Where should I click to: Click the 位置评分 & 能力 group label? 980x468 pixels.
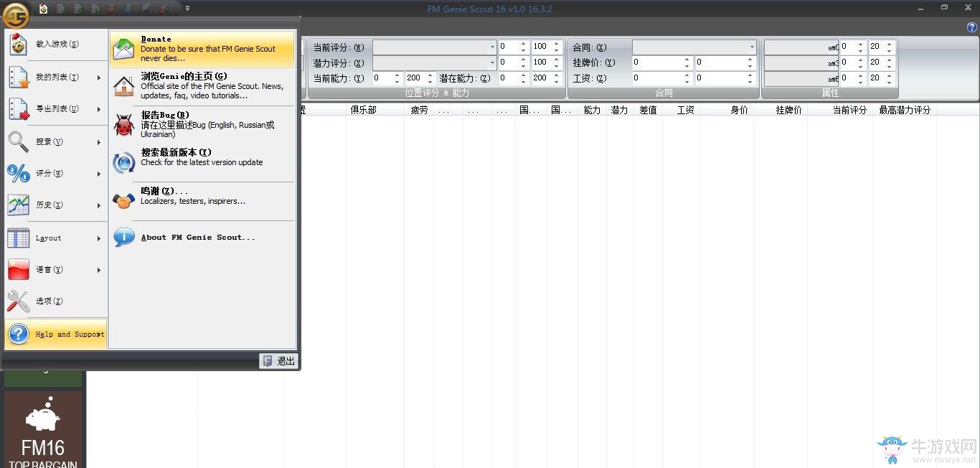(437, 93)
